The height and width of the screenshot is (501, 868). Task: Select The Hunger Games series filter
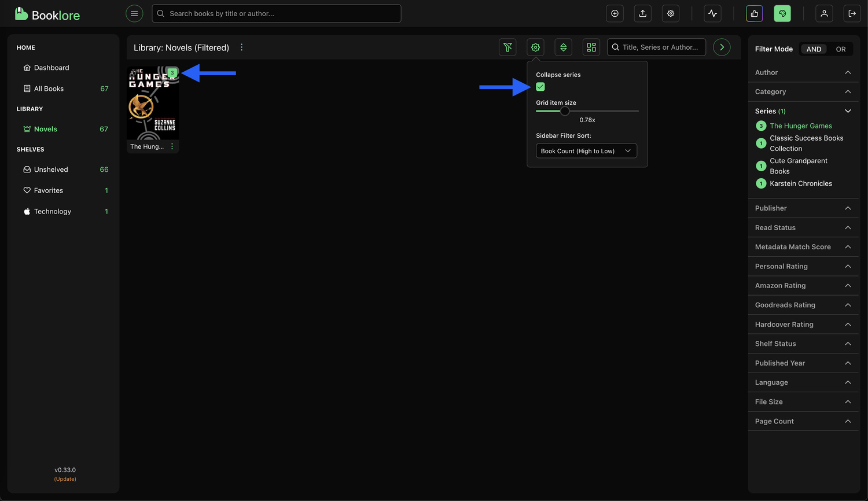[800, 126]
